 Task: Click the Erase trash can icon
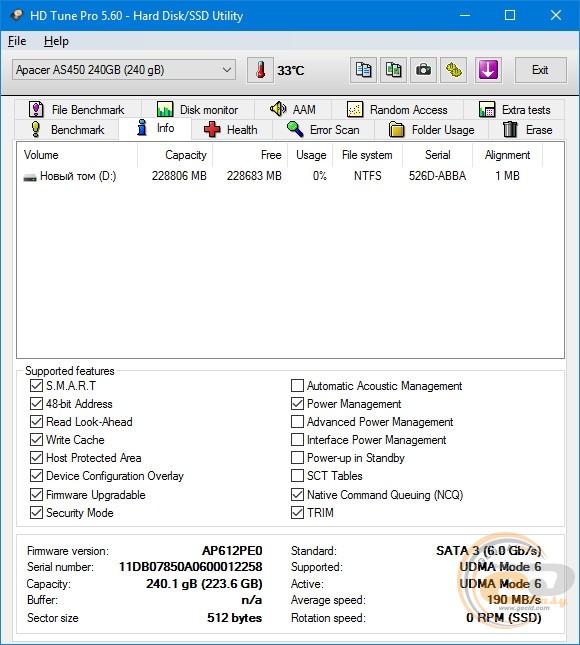(x=510, y=130)
